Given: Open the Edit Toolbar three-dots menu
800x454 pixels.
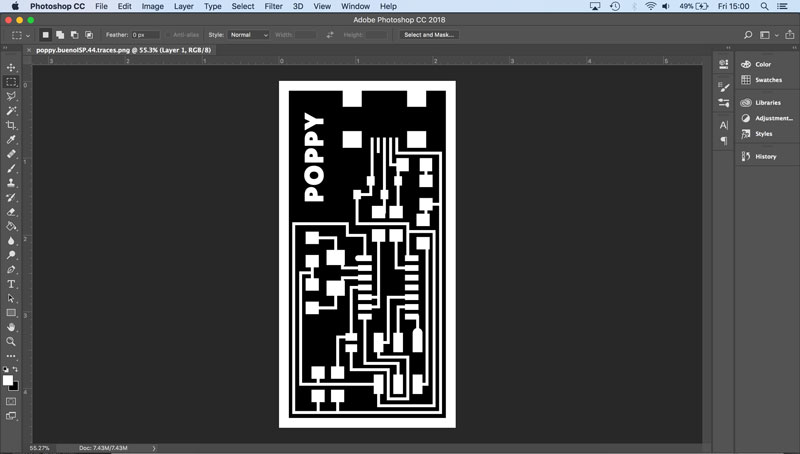Looking at the screenshot, I should point(11,356).
